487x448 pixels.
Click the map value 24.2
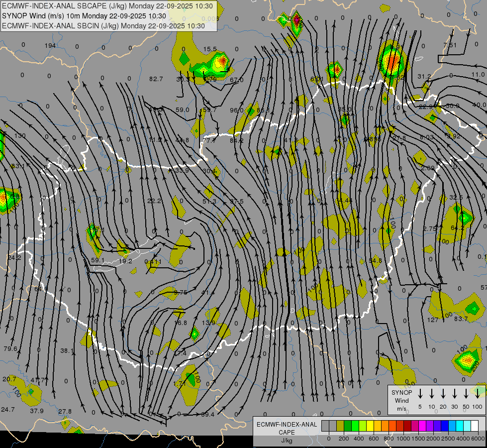(x=14, y=258)
